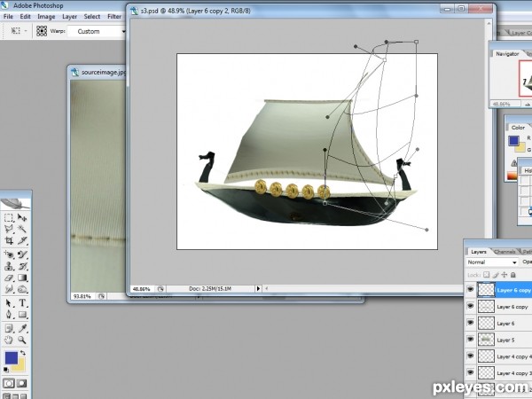Select the Layers tab
Screen dimensions: 532x399
(479, 252)
